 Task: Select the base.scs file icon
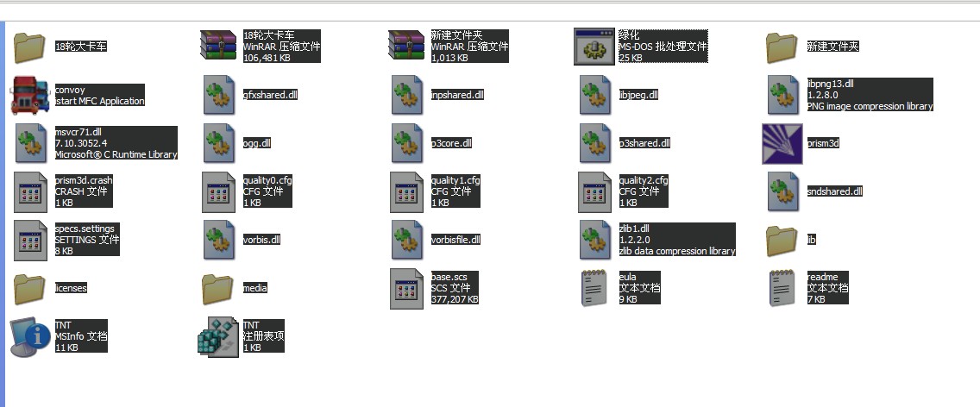(x=407, y=288)
